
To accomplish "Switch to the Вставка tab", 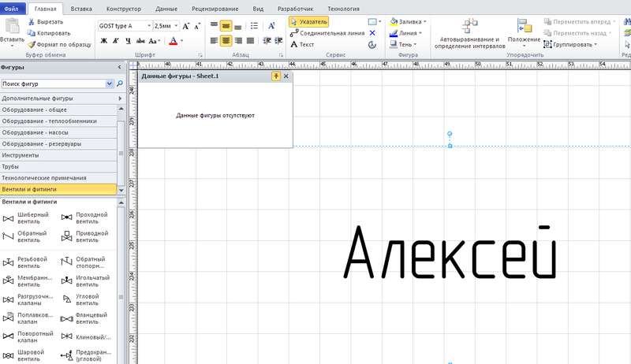I will pos(81,9).
